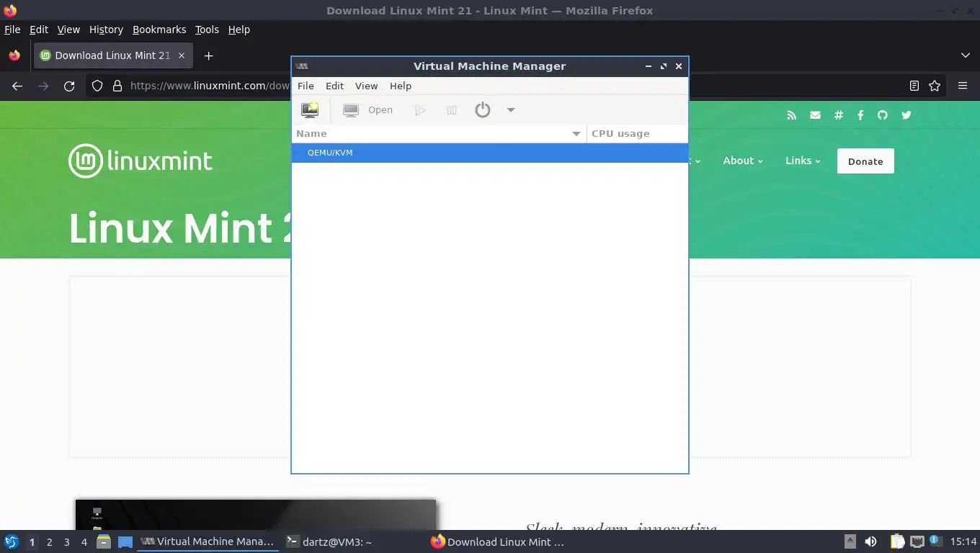Select the QEMU/KVM connection row
The image size is (980, 553).
pyautogui.click(x=490, y=153)
